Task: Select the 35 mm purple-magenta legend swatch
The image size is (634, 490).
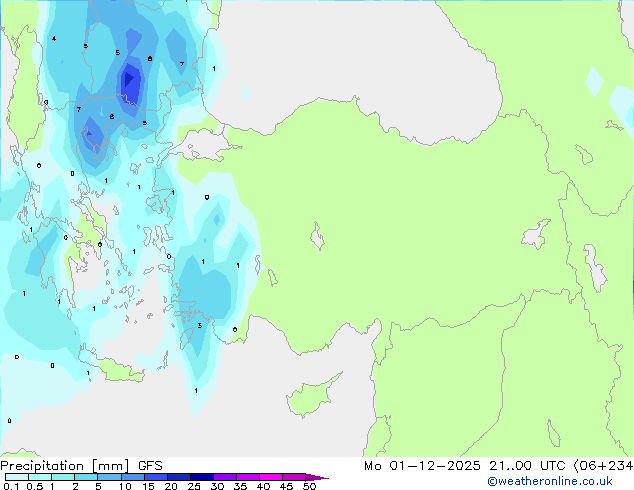Action: pos(248,477)
